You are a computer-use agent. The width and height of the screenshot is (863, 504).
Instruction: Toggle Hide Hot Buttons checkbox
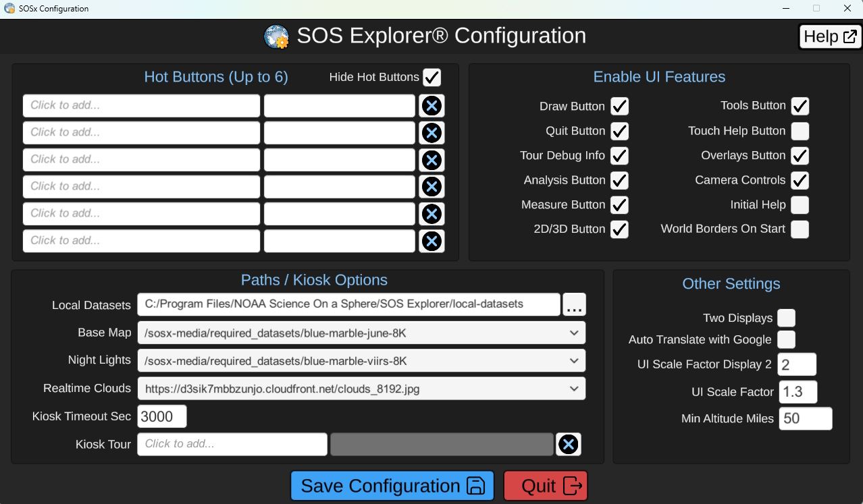[431, 77]
